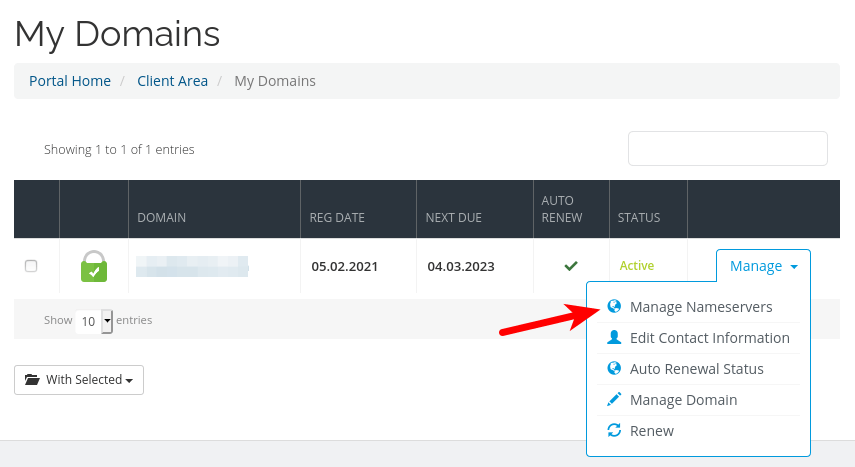Sort table by Domain column header
The height and width of the screenshot is (467, 855).
(162, 217)
